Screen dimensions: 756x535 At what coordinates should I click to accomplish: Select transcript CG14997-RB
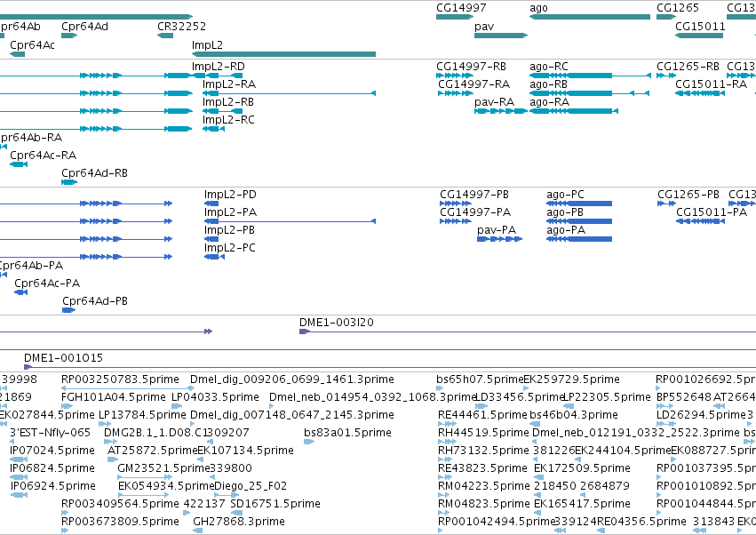click(x=471, y=67)
